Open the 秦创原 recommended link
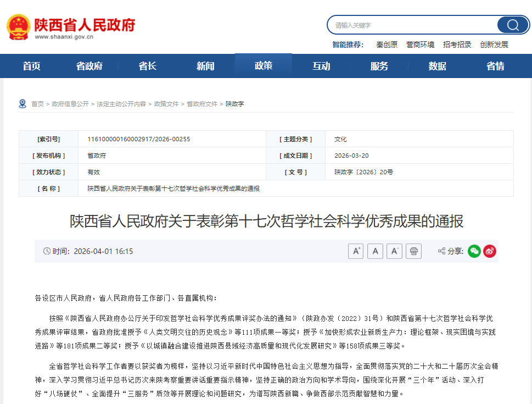Viewport: 532px width, 404px height. 386,45
